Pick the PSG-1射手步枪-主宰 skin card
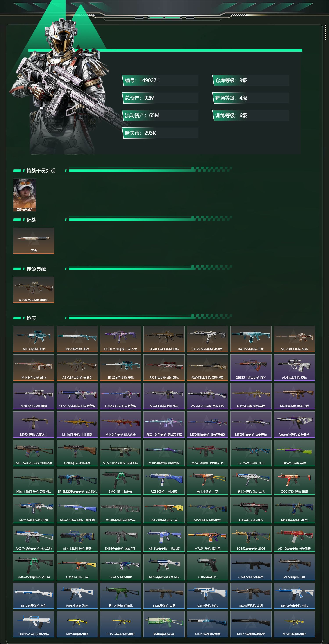Image resolution: width=329 pixels, height=644 pixels. click(x=164, y=510)
